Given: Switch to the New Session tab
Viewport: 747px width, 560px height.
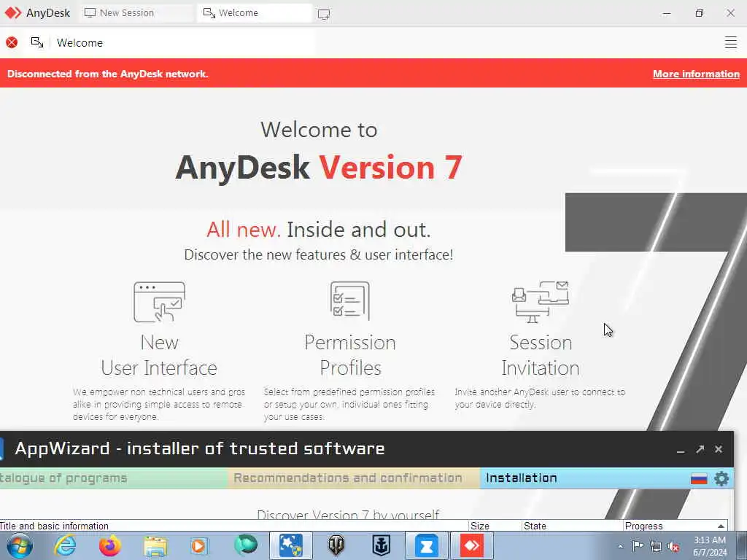Looking at the screenshot, I should [x=136, y=13].
